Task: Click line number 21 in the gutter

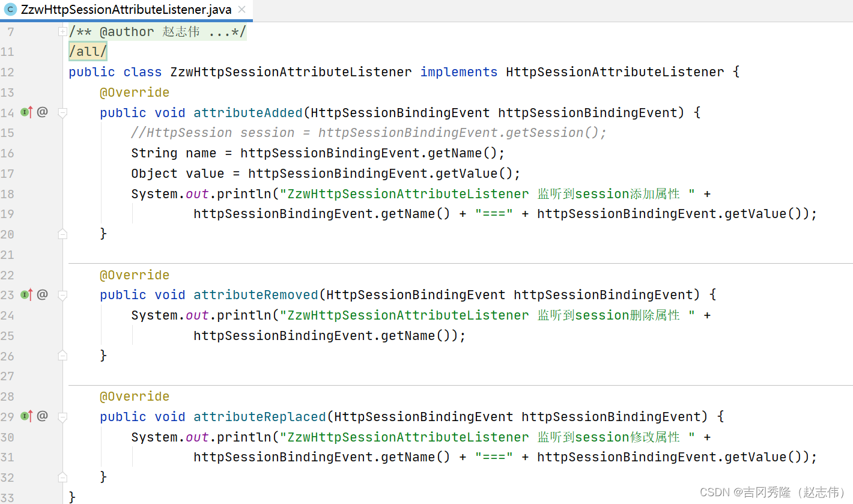Action: (x=7, y=255)
